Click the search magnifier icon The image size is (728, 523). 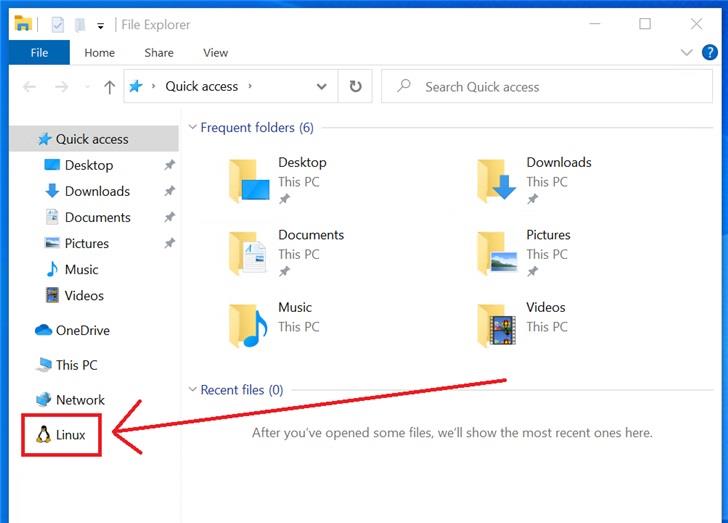(404, 85)
